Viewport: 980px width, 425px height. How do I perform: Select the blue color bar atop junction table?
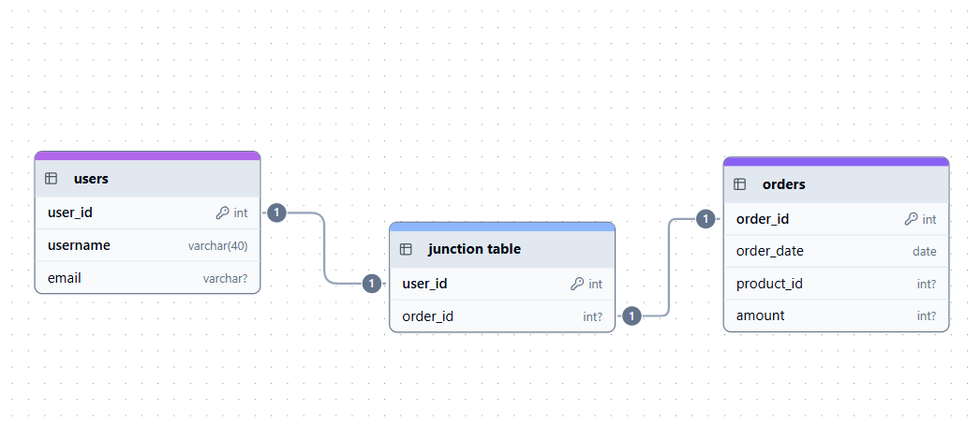click(502, 227)
